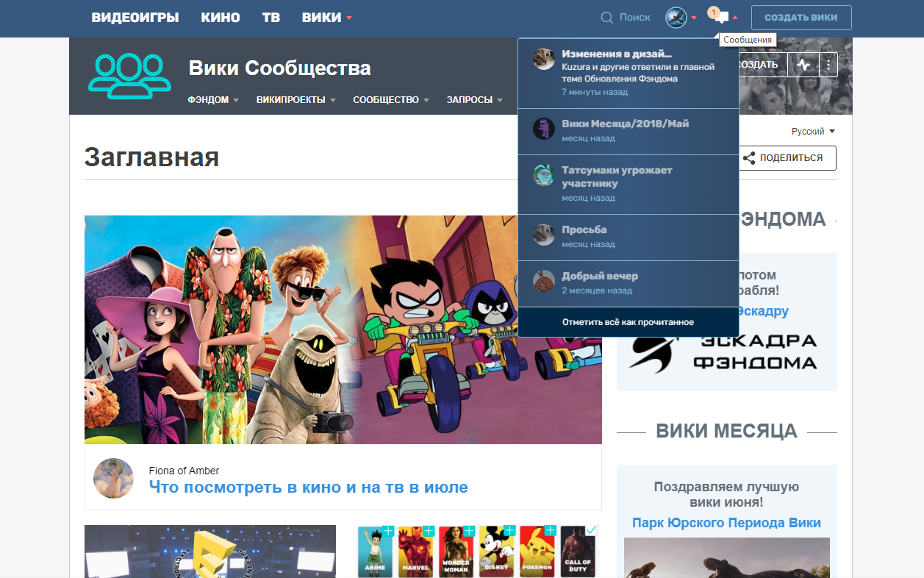Add the Anime card with plus icon
The image size is (924, 578).
tap(388, 531)
